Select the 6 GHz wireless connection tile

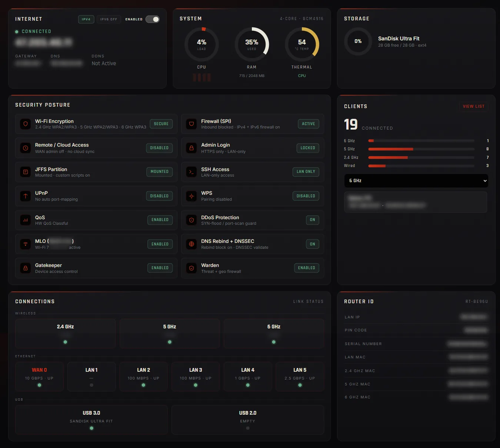click(x=274, y=334)
